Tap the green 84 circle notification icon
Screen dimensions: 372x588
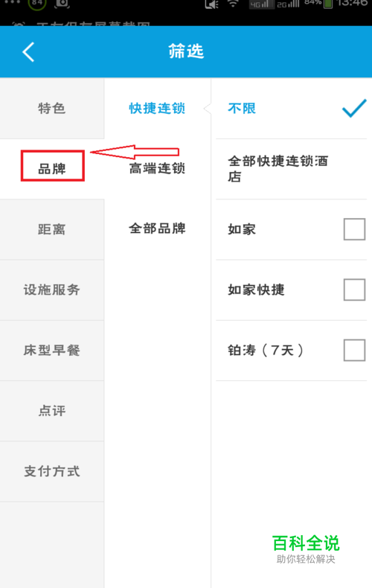click(x=36, y=4)
